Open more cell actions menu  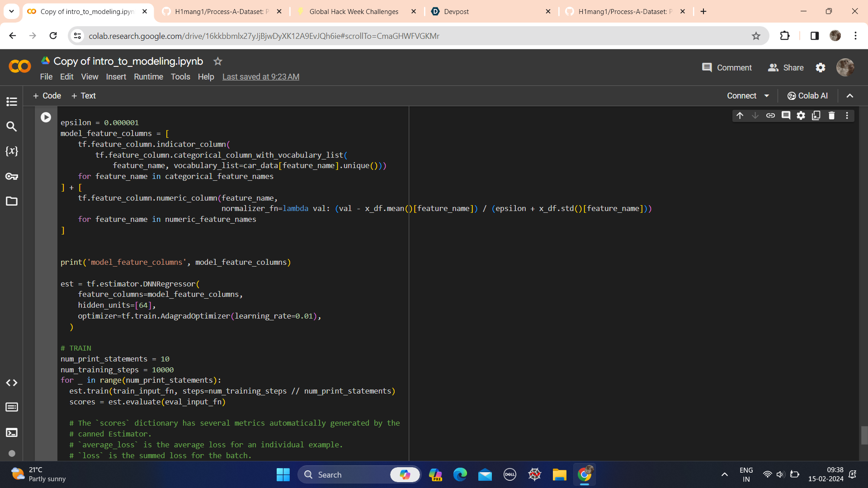[847, 116]
